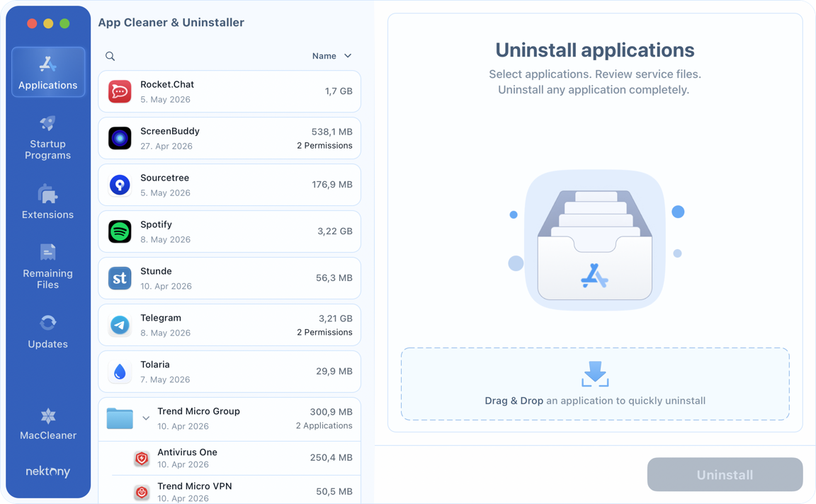
Task: Open the Applications section in sidebar
Action: point(48,72)
